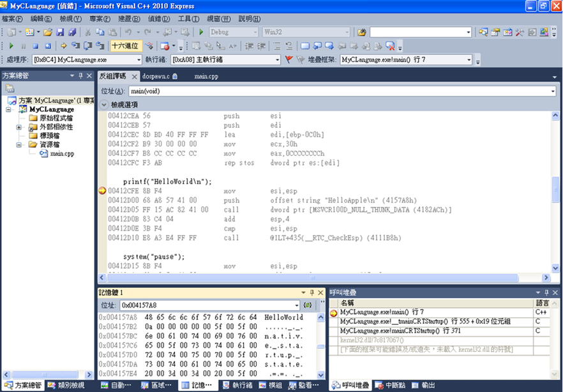Screen dimensions: 563x392
Task: Click the memory window scrollbar down arrow
Action: [320, 374]
